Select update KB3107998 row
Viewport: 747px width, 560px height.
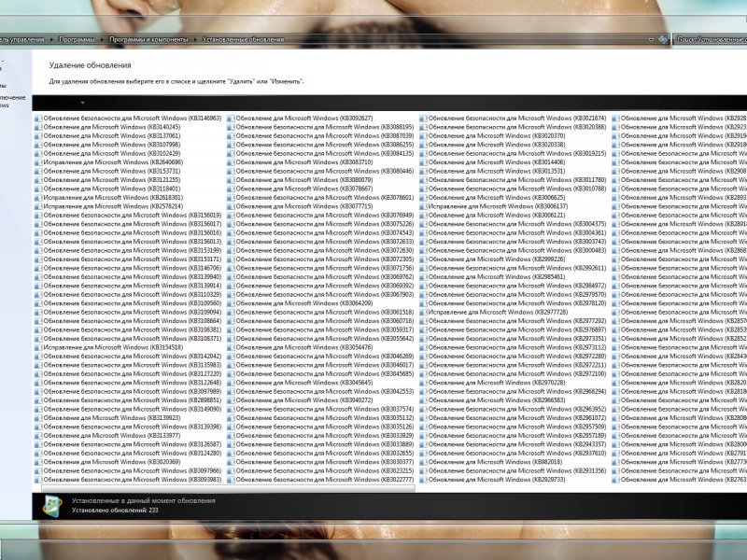point(107,145)
